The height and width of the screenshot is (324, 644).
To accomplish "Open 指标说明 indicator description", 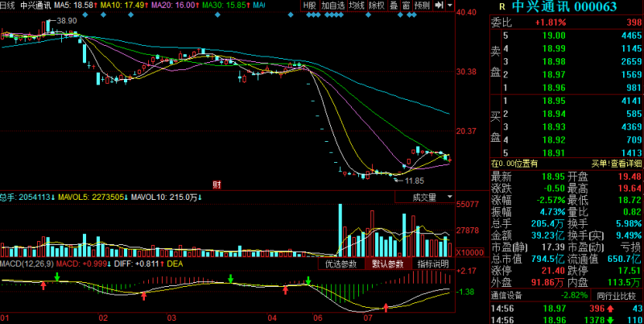I will 433,264.
